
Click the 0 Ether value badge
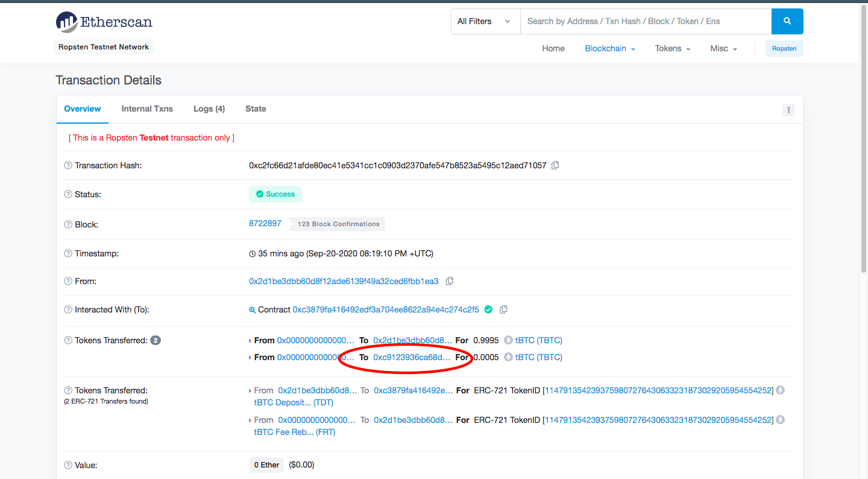click(266, 465)
